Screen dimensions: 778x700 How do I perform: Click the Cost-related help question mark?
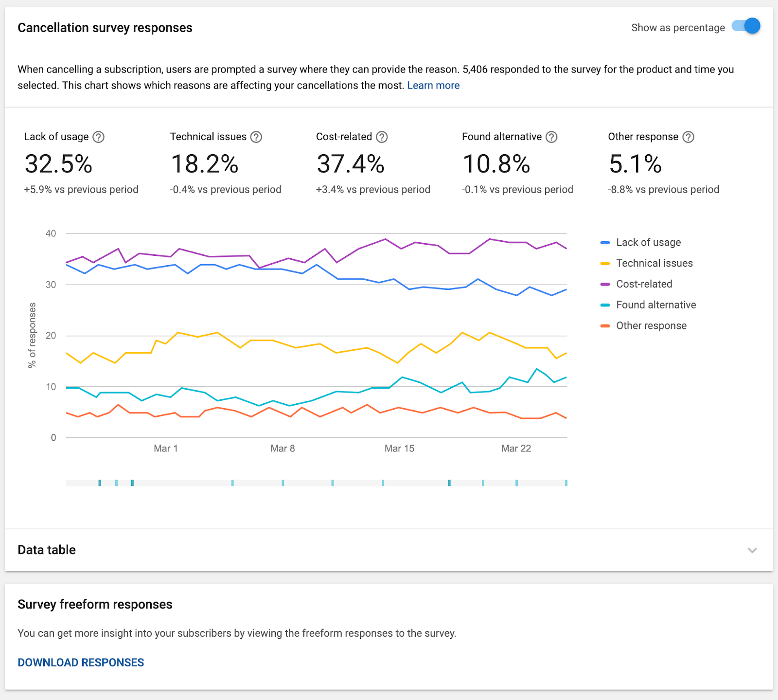382,137
